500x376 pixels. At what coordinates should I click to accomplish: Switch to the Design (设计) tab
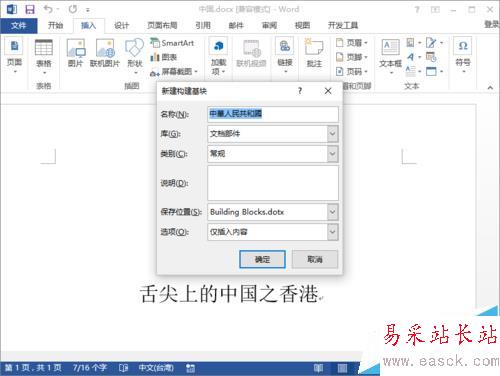121,25
